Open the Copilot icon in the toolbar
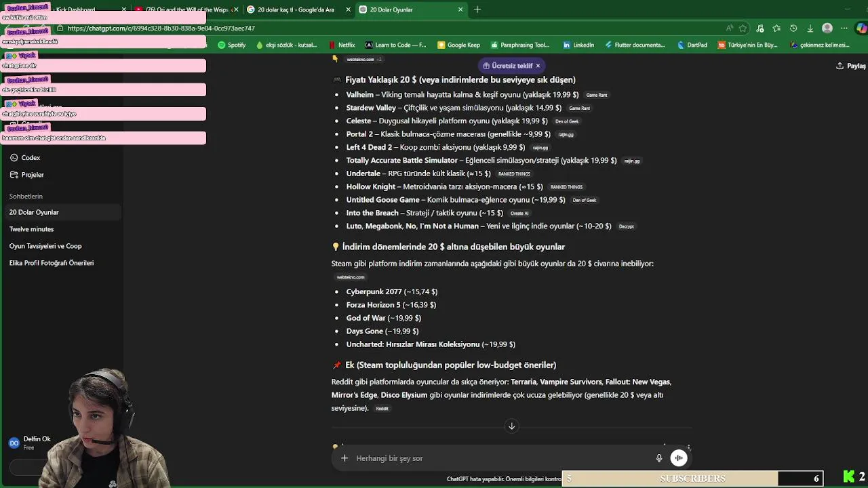868x488 pixels. 861,28
